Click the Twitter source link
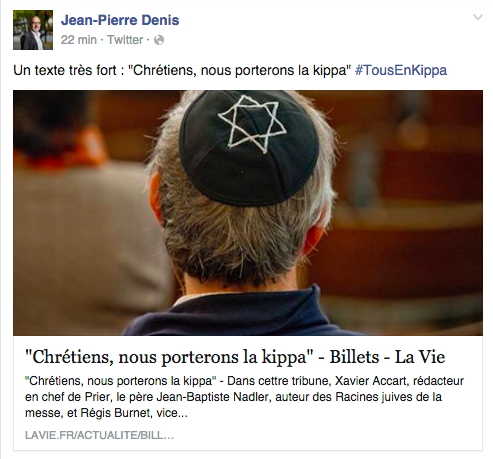The image size is (493, 459). click(125, 40)
